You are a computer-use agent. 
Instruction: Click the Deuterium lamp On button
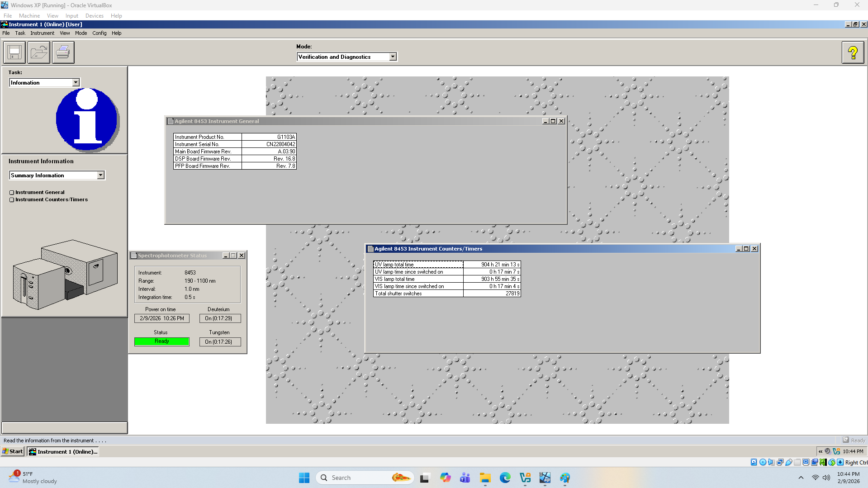220,318
